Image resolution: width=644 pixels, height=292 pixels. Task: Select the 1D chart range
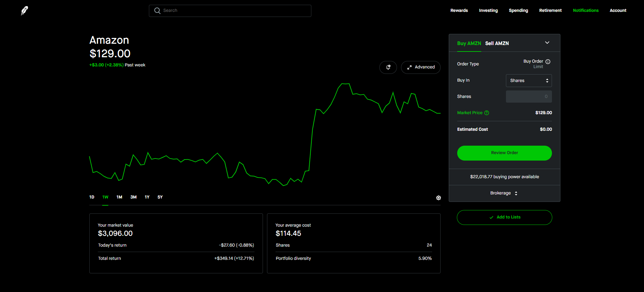point(92,197)
